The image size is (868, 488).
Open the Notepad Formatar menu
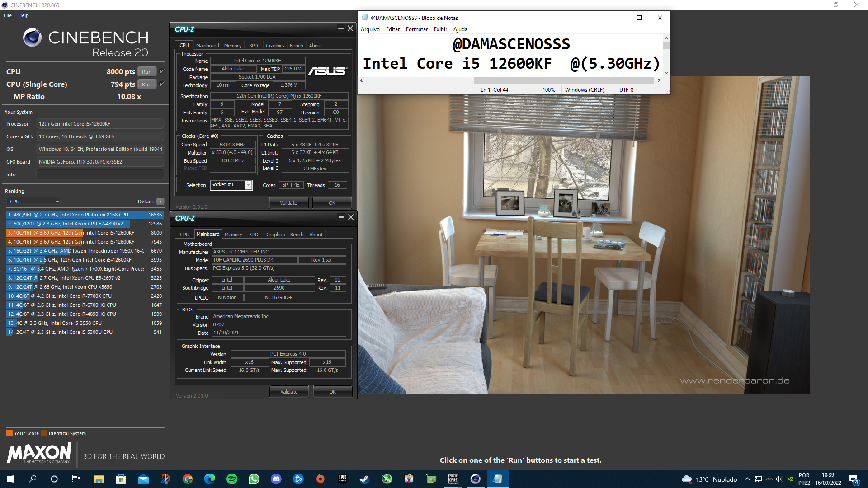click(417, 29)
